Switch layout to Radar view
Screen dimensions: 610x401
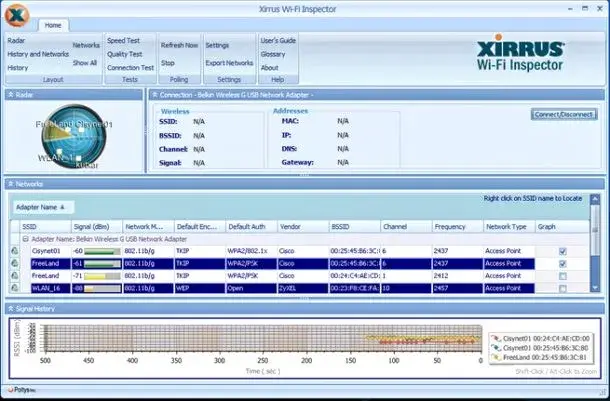(16, 40)
